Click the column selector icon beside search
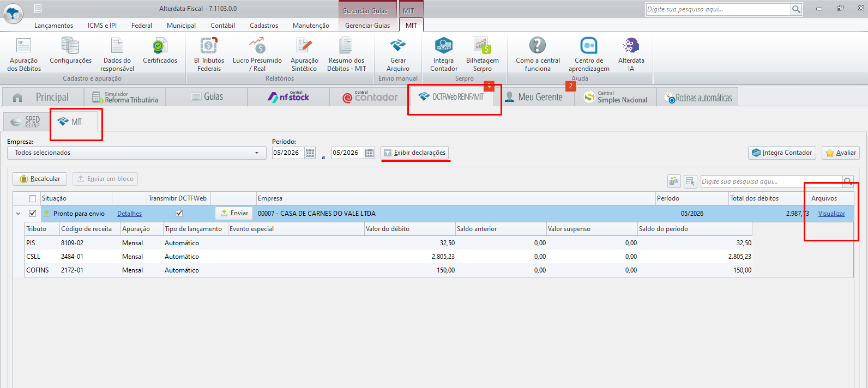 pos(690,181)
